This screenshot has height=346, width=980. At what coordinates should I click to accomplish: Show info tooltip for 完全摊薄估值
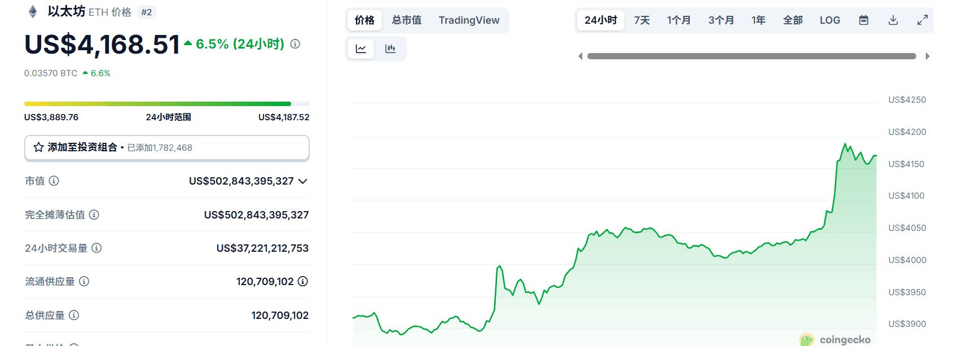click(94, 214)
